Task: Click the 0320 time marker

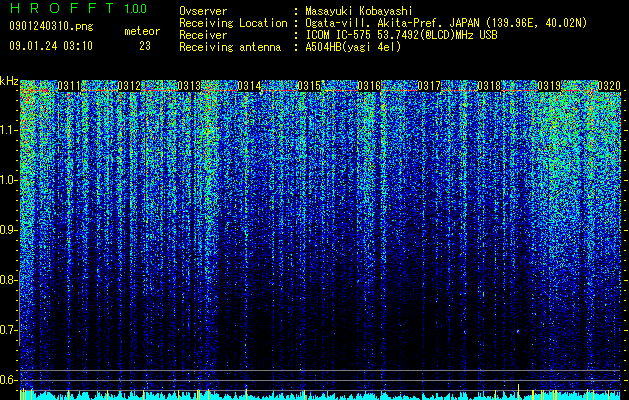Action: coord(609,86)
